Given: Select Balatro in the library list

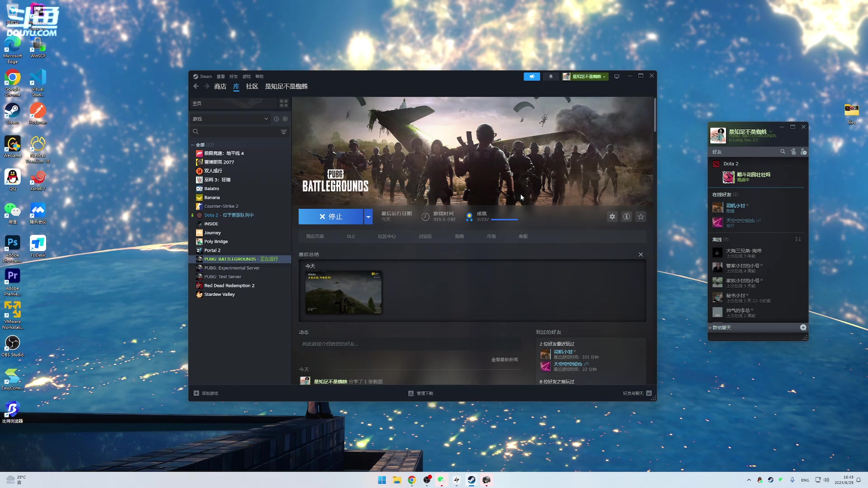Looking at the screenshot, I should click(x=240, y=189).
